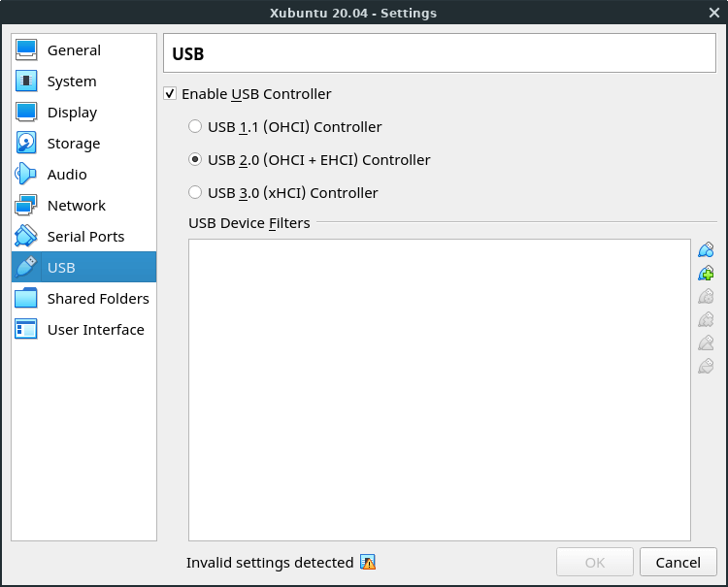Open the Storage settings page
This screenshot has width=728, height=587.
pyautogui.click(x=73, y=144)
